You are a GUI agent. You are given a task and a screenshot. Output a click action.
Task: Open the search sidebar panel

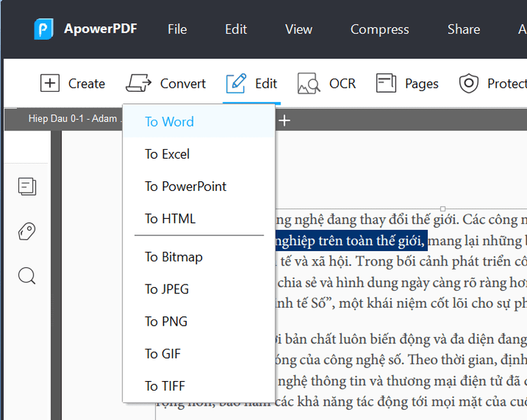pos(27,276)
